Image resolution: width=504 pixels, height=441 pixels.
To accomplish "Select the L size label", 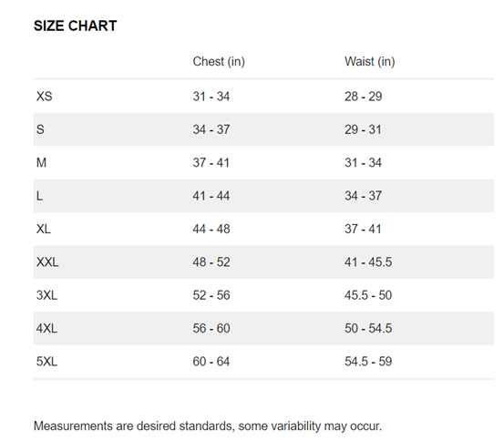I will click(x=39, y=196).
